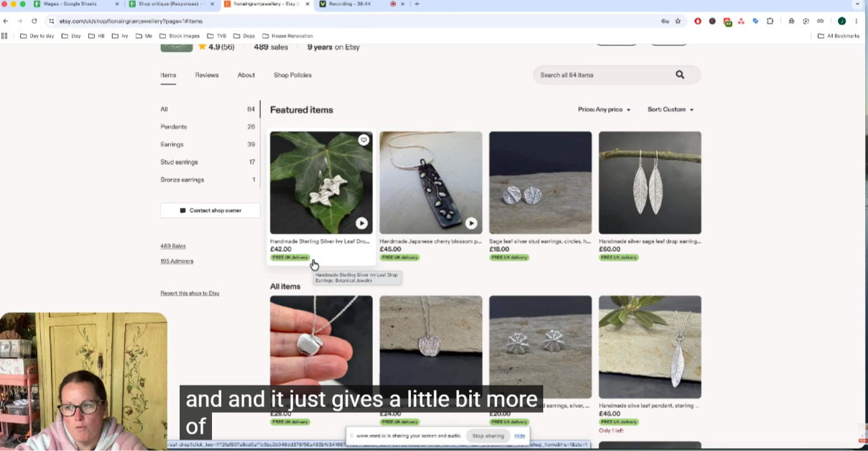Click Contact shop owner button
Image resolution: width=868 pixels, height=451 pixels.
210,211
